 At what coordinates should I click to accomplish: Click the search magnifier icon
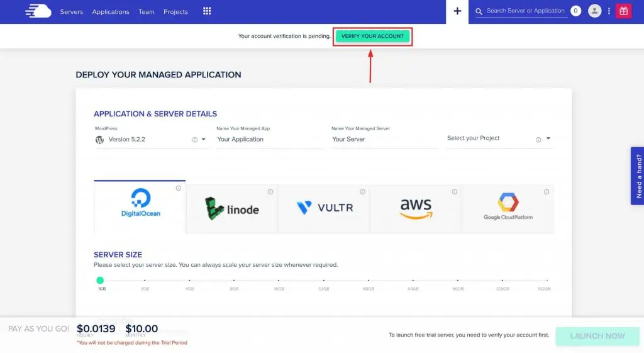[479, 11]
